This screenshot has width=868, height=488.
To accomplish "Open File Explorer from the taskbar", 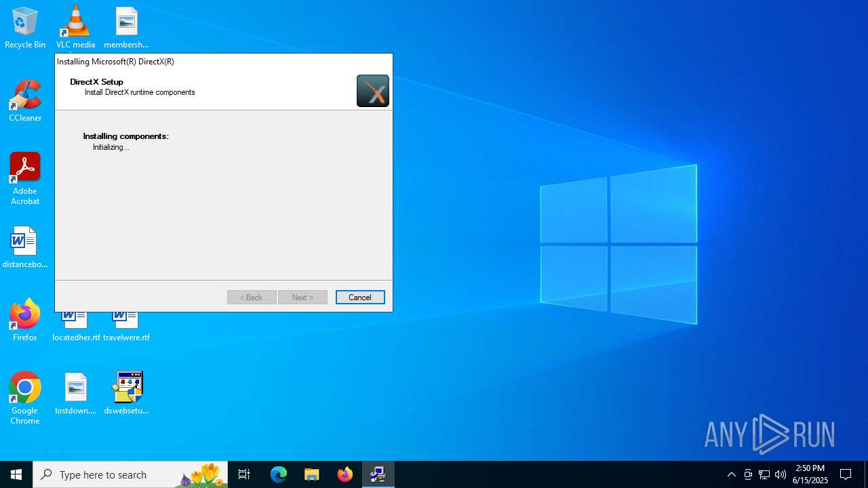I will pyautogui.click(x=312, y=474).
